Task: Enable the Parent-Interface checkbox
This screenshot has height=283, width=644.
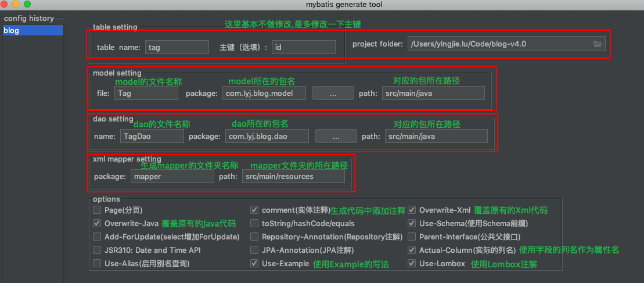Action: tap(412, 237)
